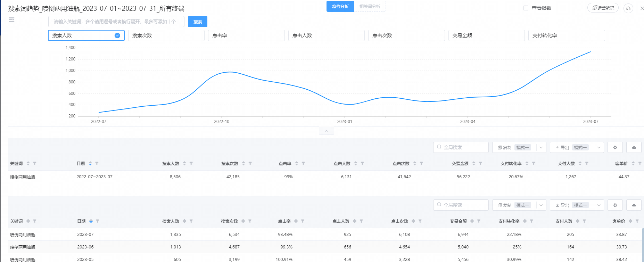Click the hamburger menu icon under the title
Image resolution: width=644 pixels, height=262 pixels.
11,20
